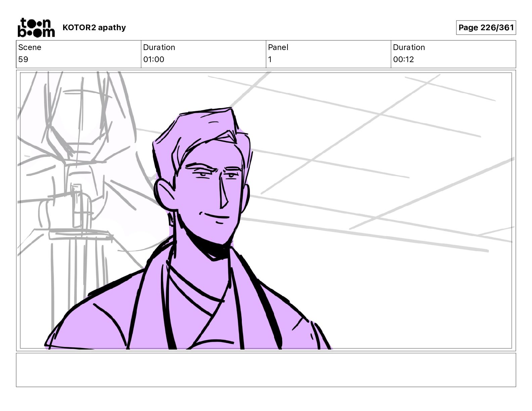Click the Toon Boom logo
532x411 pixels.
tap(36, 28)
